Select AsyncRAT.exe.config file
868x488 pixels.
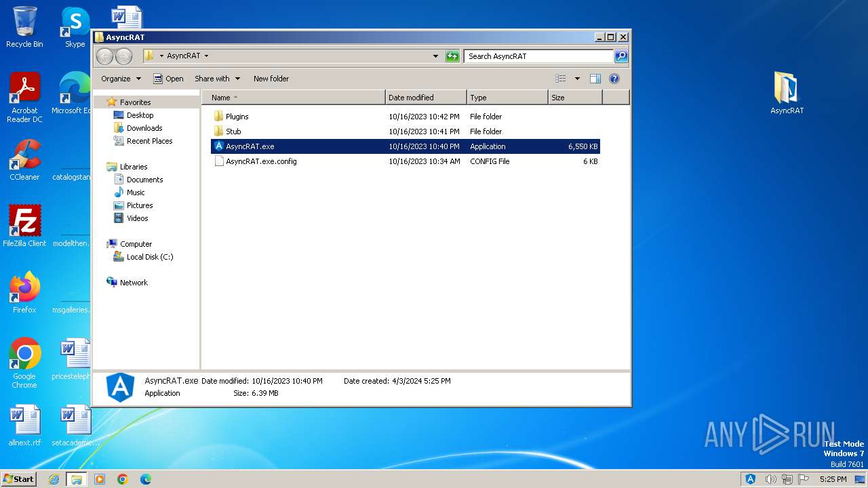pos(406,161)
